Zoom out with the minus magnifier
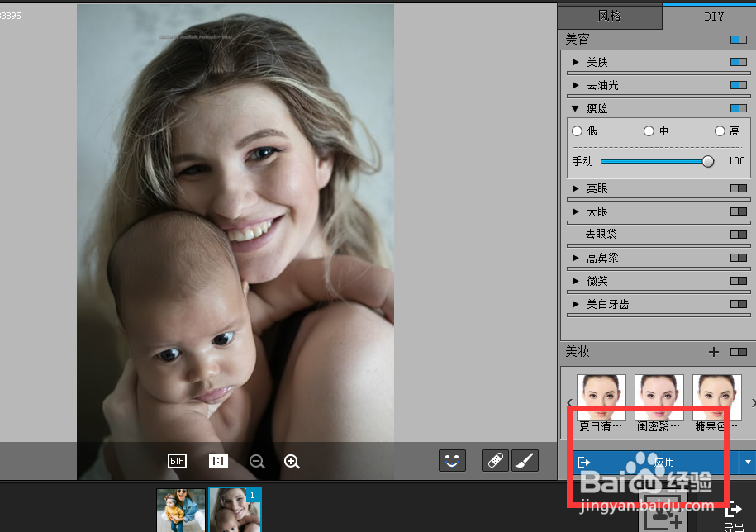The height and width of the screenshot is (532, 756). pos(257,462)
